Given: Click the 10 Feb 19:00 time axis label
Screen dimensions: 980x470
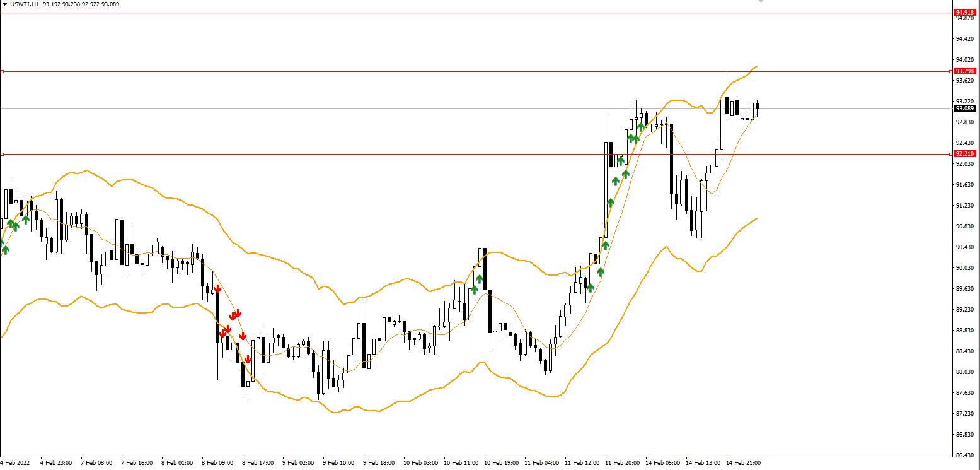Looking at the screenshot, I should tap(502, 463).
